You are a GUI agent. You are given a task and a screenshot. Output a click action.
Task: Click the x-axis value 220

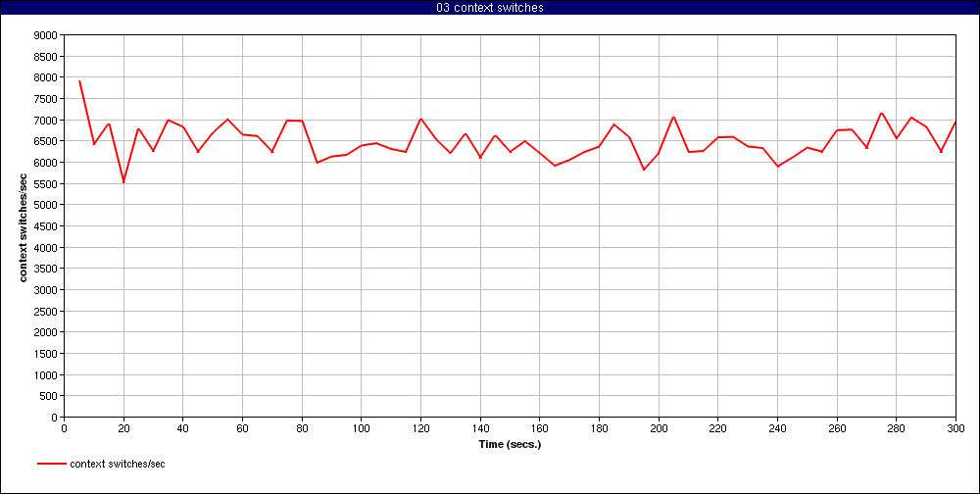click(x=718, y=428)
